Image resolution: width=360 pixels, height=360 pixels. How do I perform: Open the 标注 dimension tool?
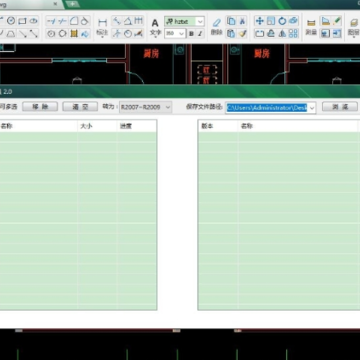click(102, 27)
